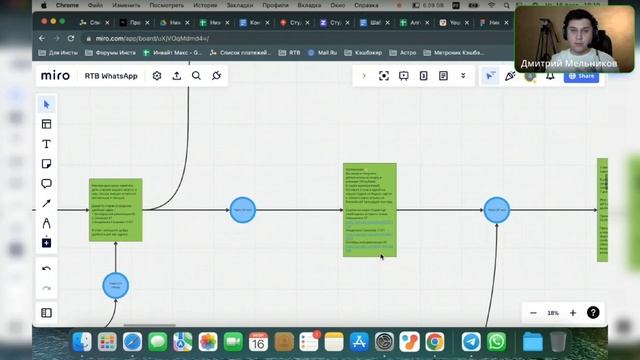Search the board with magnifier icon

(x=196, y=76)
